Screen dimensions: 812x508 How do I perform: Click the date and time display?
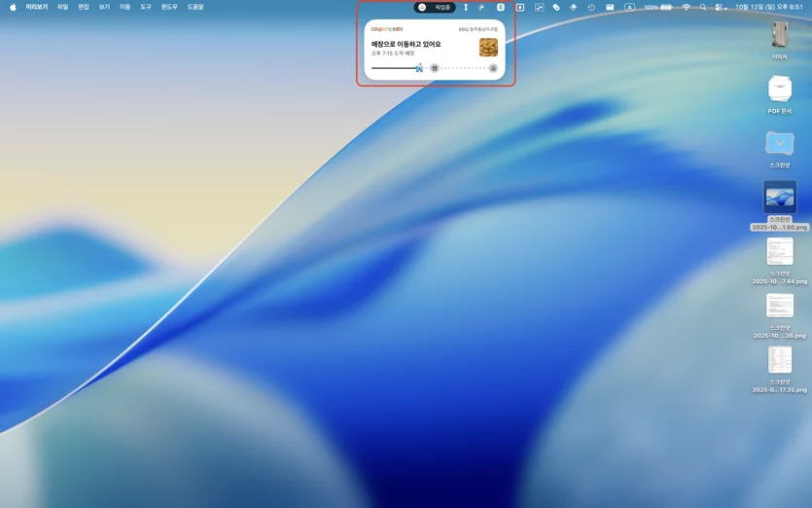[769, 7]
